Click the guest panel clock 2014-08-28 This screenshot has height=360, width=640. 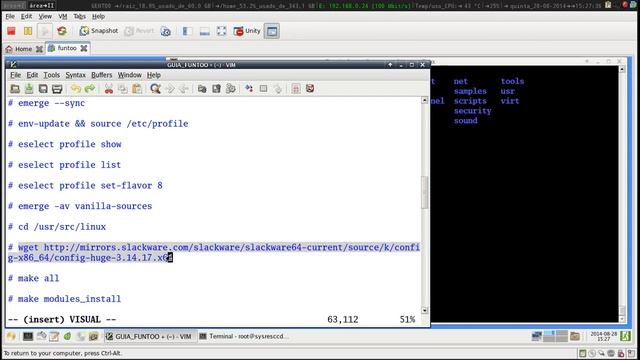click(x=603, y=336)
